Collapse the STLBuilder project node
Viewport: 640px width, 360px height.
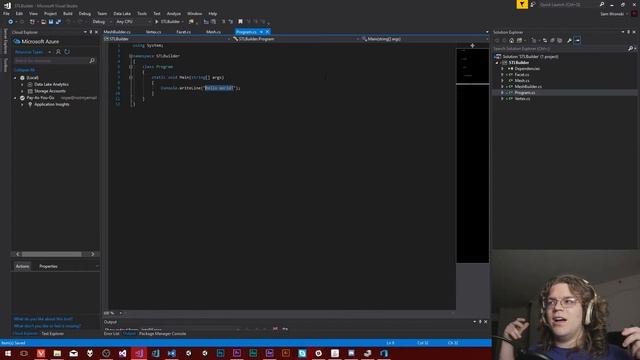click(497, 63)
